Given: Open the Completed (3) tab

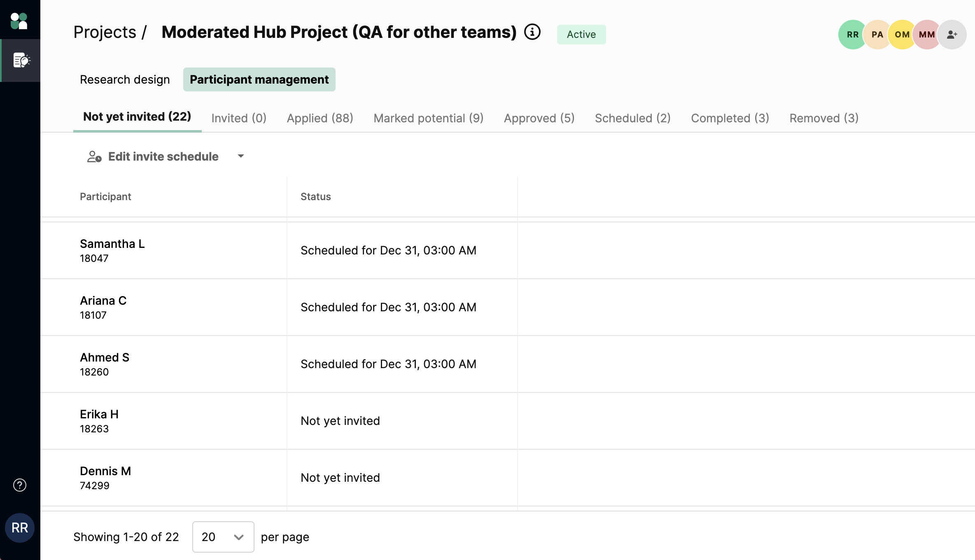Looking at the screenshot, I should 730,118.
